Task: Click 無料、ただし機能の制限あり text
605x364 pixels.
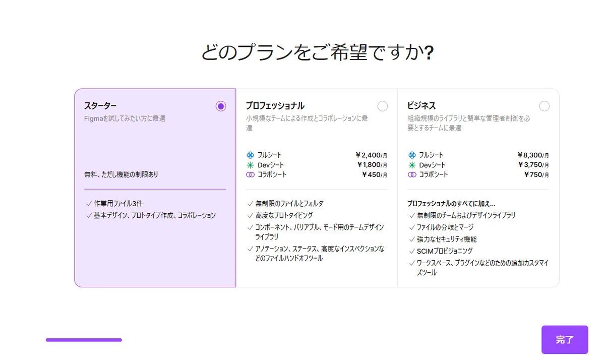Action: [121, 174]
